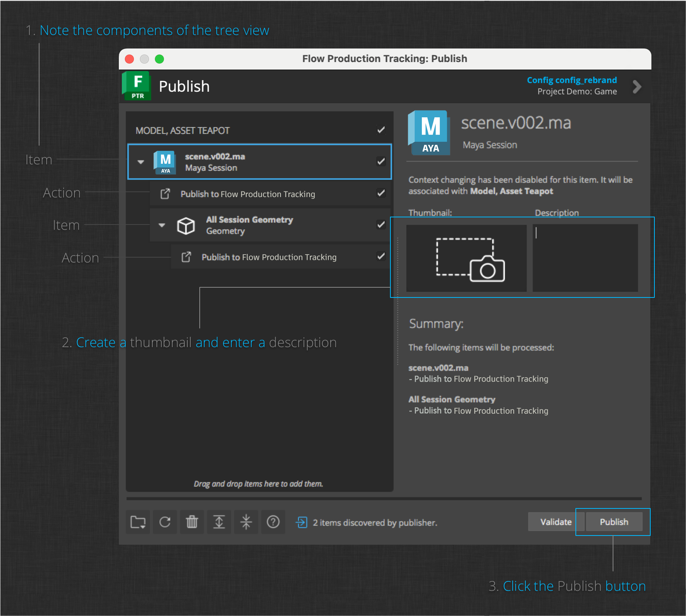Click the cube icon for All Session Geometry
686x616 pixels.
(x=186, y=226)
